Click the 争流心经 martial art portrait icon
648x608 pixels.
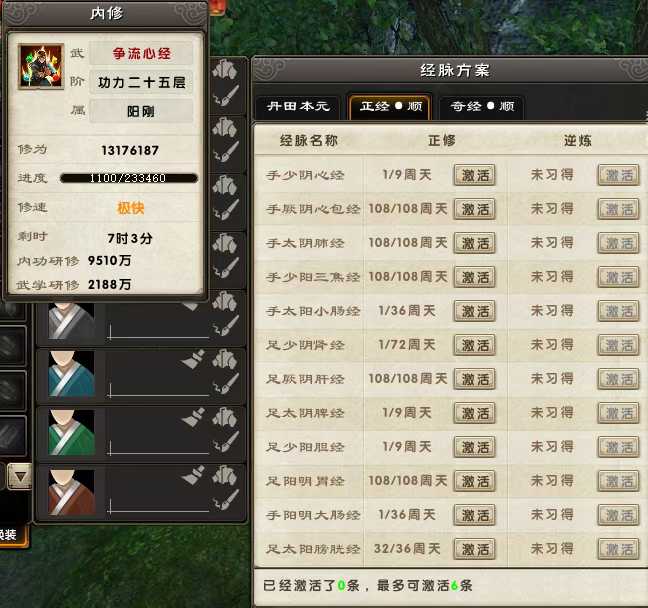tap(41, 66)
